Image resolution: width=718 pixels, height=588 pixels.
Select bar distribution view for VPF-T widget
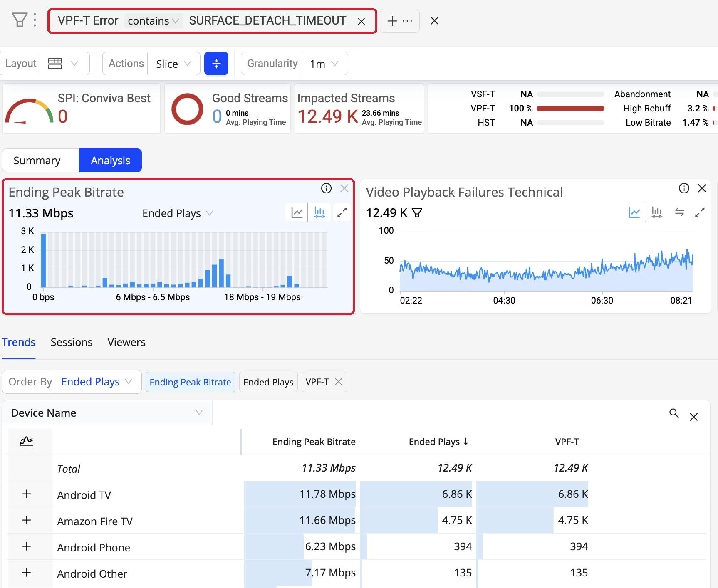(x=657, y=212)
